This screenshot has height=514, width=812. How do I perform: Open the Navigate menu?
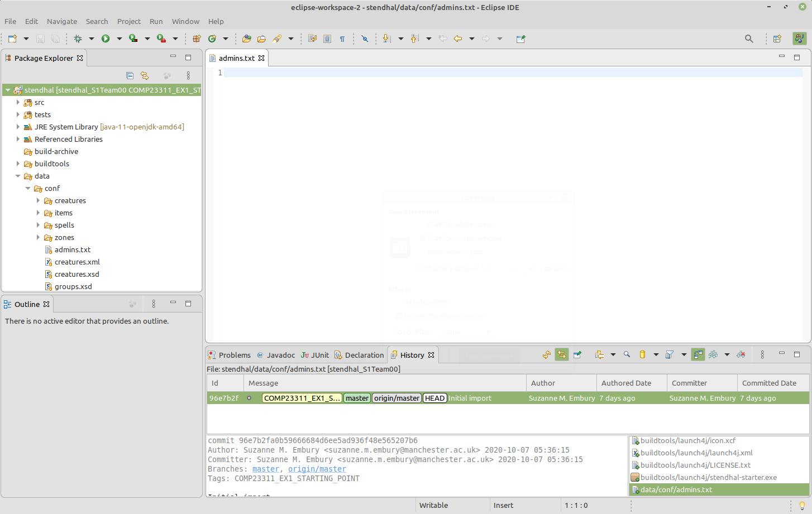coord(62,21)
